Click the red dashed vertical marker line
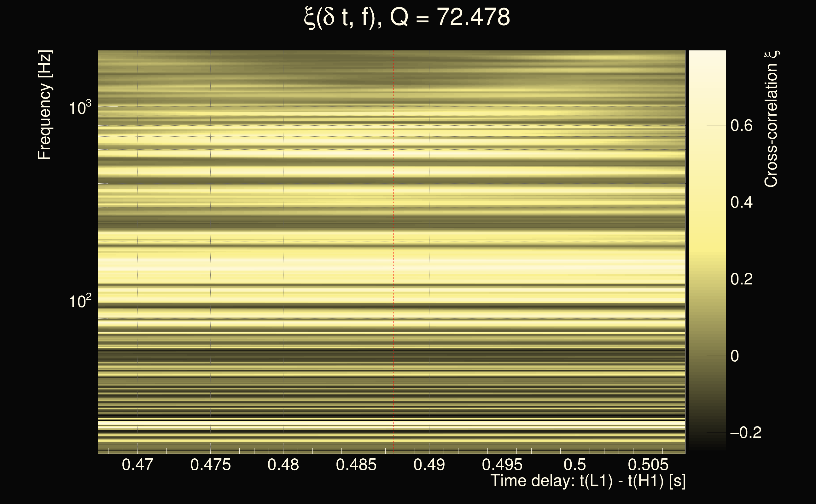The height and width of the screenshot is (504, 816). pyautogui.click(x=393, y=233)
